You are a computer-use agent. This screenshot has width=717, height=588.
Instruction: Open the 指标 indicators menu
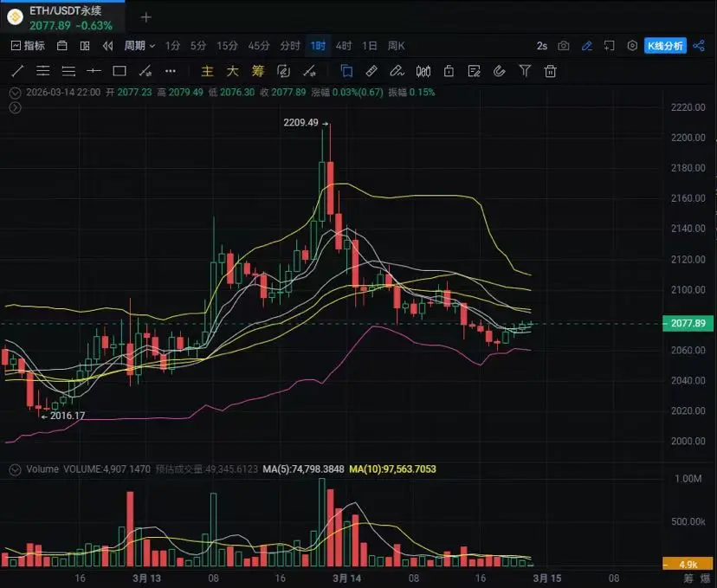[x=28, y=46]
